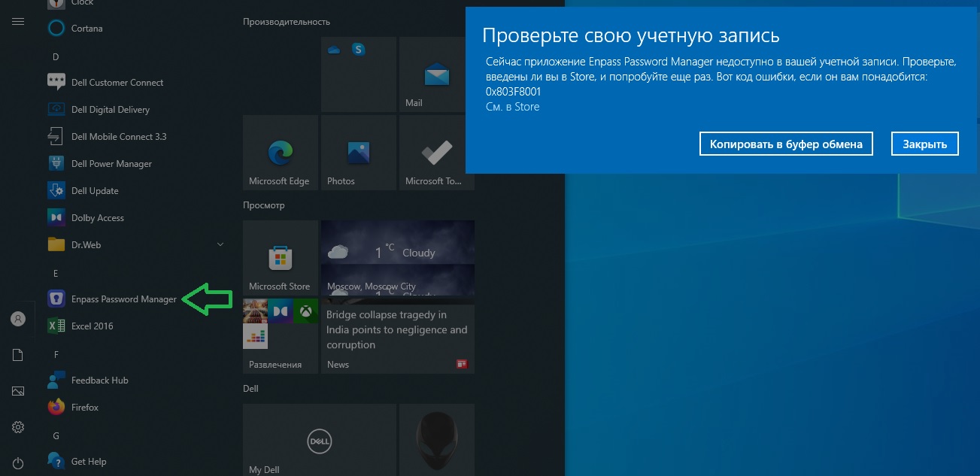Open Pictures icon in Start sidebar
This screenshot has height=476, width=980.
pyautogui.click(x=18, y=391)
